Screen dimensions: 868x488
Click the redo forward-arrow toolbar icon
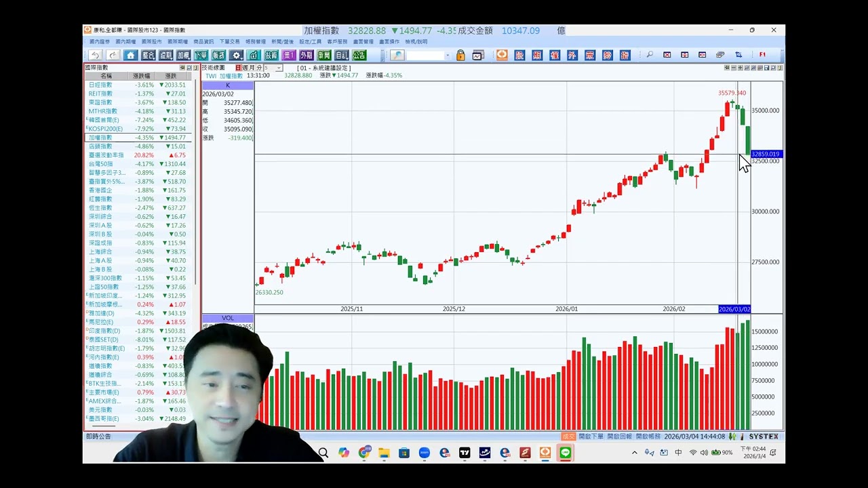coord(113,55)
